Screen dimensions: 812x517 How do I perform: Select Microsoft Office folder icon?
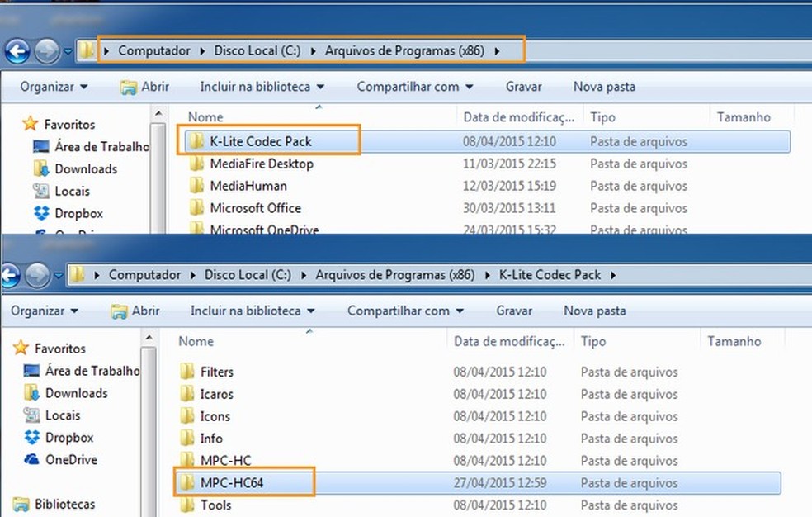196,208
